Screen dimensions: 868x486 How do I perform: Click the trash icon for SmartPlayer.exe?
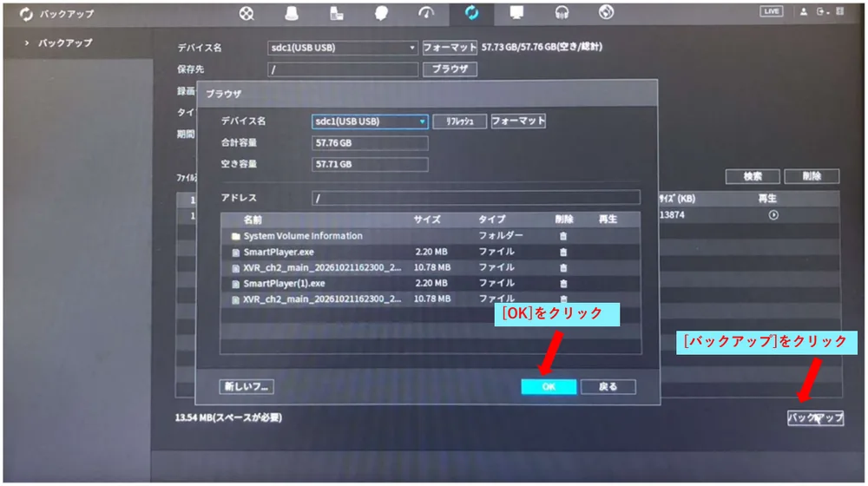[x=563, y=253]
